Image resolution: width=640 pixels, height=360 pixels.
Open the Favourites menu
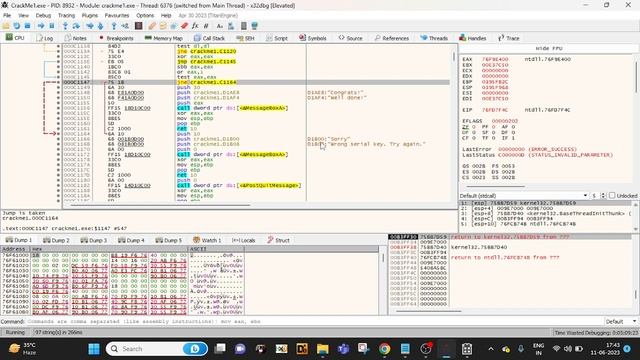point(117,15)
